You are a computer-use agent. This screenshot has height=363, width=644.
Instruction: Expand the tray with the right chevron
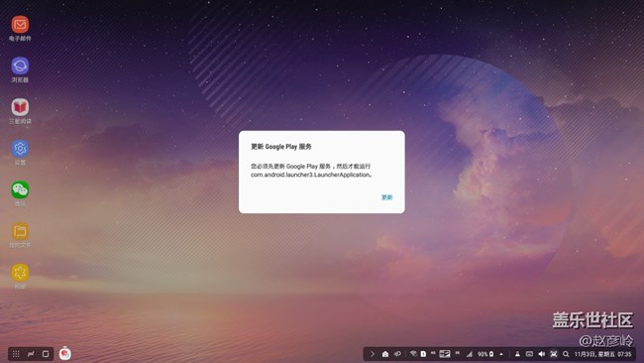click(373, 354)
